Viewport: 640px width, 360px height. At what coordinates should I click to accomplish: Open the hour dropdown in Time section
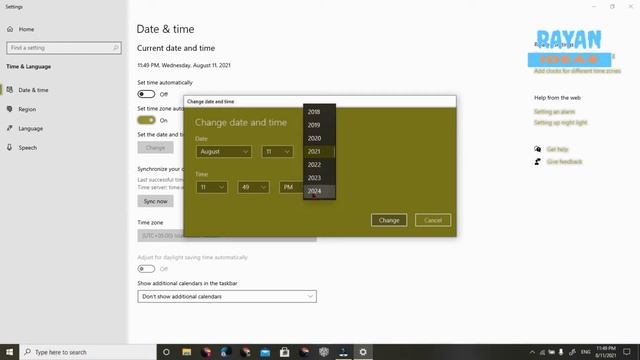coord(212,187)
